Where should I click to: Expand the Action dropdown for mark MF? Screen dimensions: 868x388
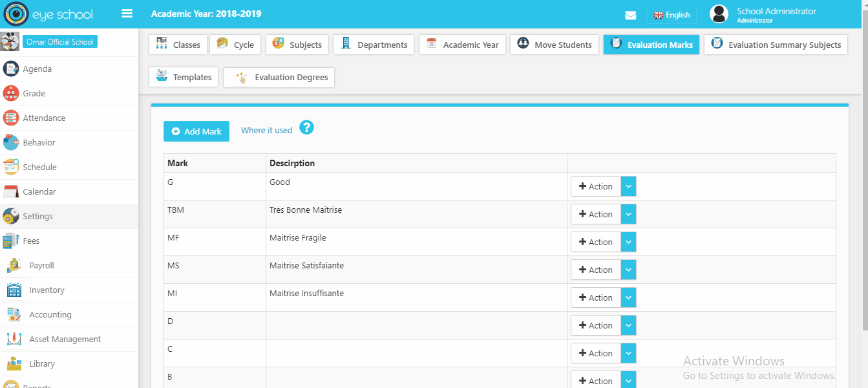[628, 242]
